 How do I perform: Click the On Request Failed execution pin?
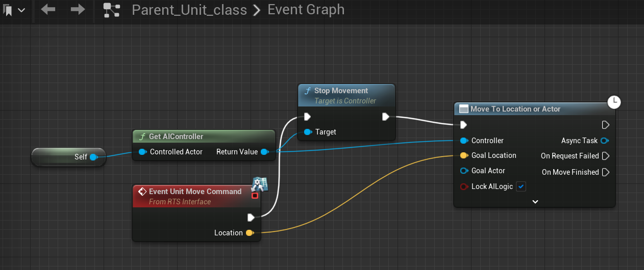(x=605, y=156)
